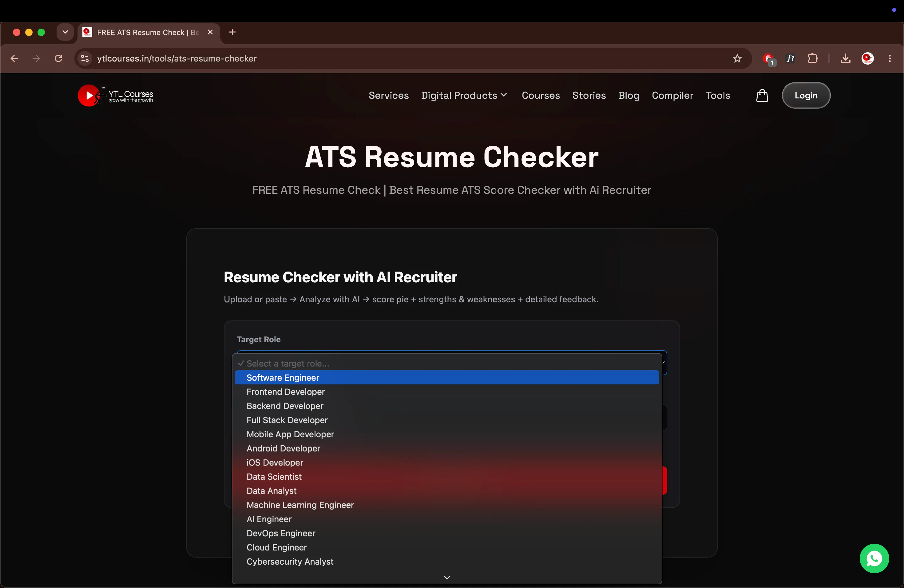Click the browser back arrow
This screenshot has width=904, height=588.
[14, 58]
